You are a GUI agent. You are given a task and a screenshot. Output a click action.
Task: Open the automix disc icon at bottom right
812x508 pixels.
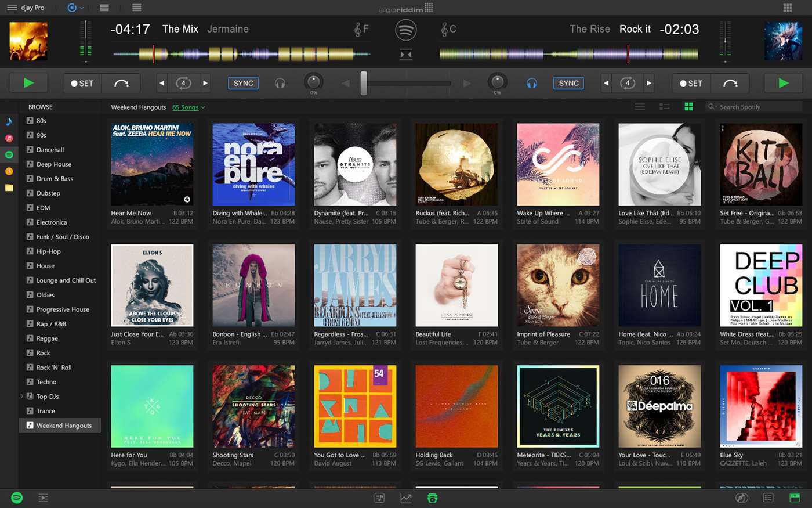741,498
